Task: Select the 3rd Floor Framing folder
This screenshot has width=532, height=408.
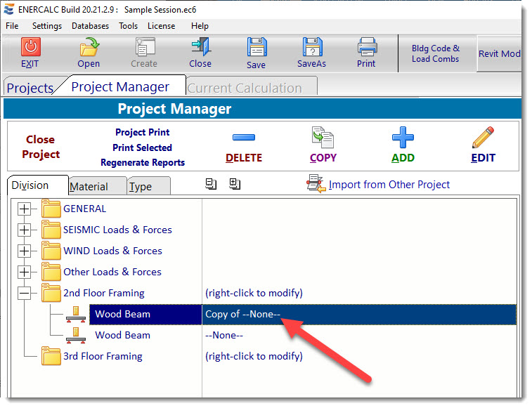Action: (103, 356)
